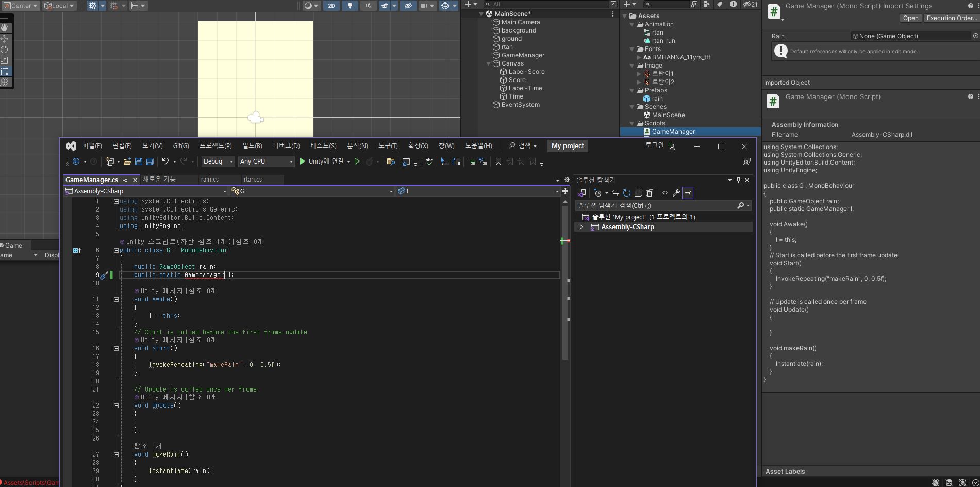Collapse class G code fold marker
980x487 pixels.
(116, 250)
